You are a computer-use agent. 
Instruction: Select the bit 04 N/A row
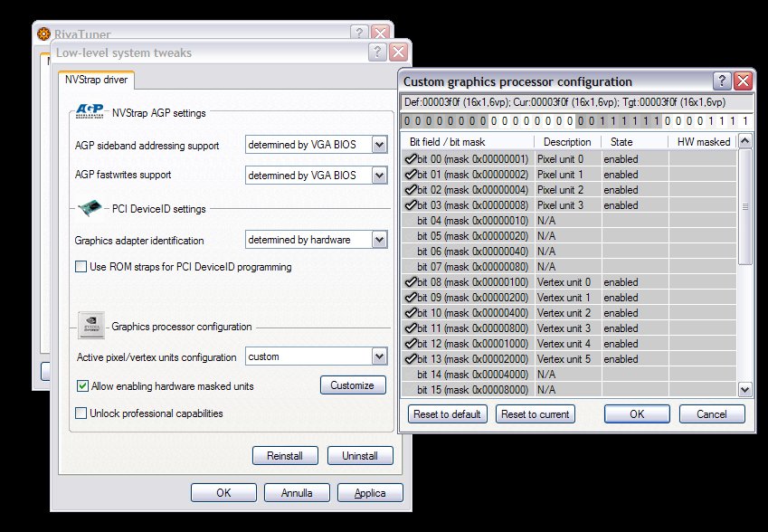point(569,221)
